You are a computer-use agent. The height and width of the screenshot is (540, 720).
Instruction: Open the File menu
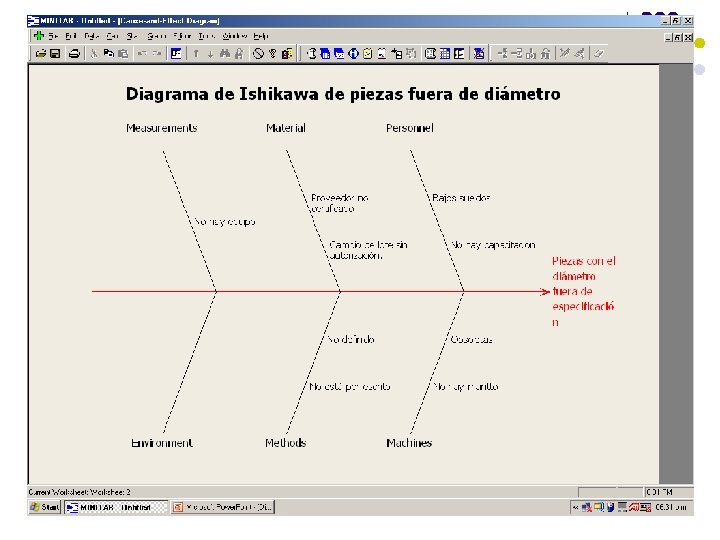[53, 36]
